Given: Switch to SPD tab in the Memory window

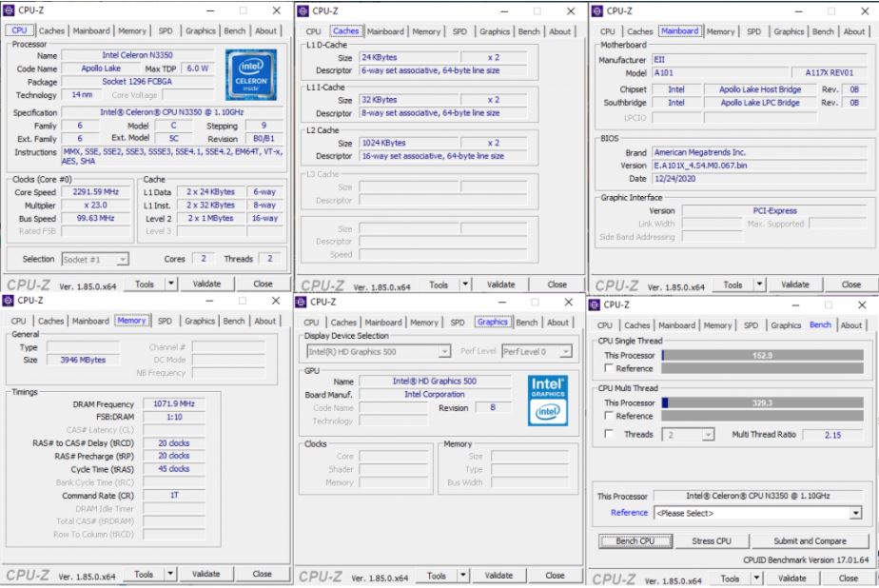Looking at the screenshot, I should 166,321.
